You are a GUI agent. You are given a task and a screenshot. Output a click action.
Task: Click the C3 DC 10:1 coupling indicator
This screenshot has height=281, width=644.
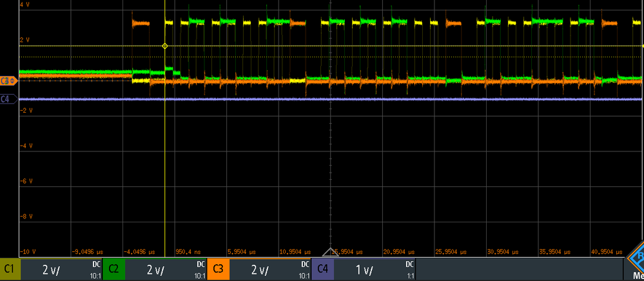point(304,270)
